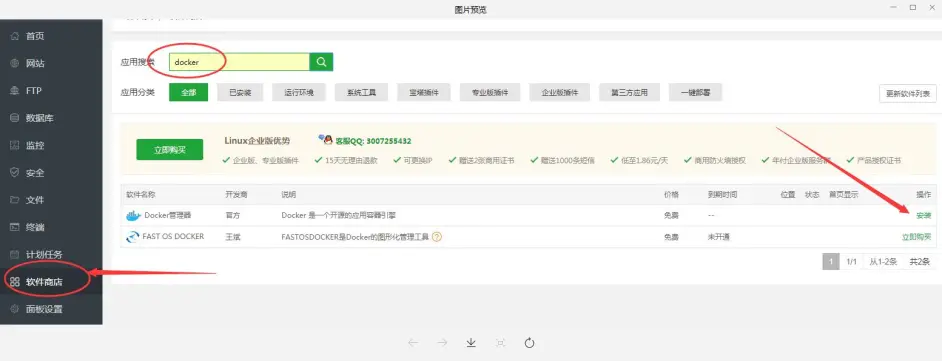942x361 pixels.
Task: Click the fit-to-screen preview icon
Action: [x=500, y=343]
